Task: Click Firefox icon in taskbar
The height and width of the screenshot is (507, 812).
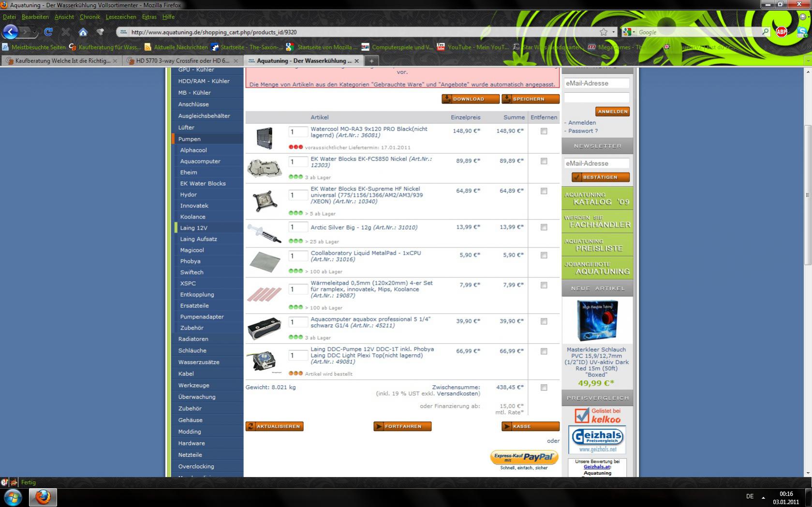Action: [43, 497]
